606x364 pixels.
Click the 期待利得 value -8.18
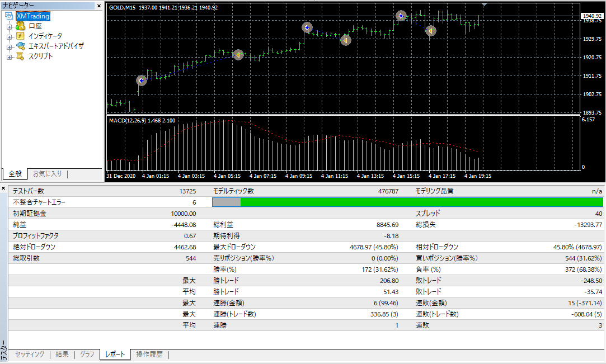coord(391,236)
